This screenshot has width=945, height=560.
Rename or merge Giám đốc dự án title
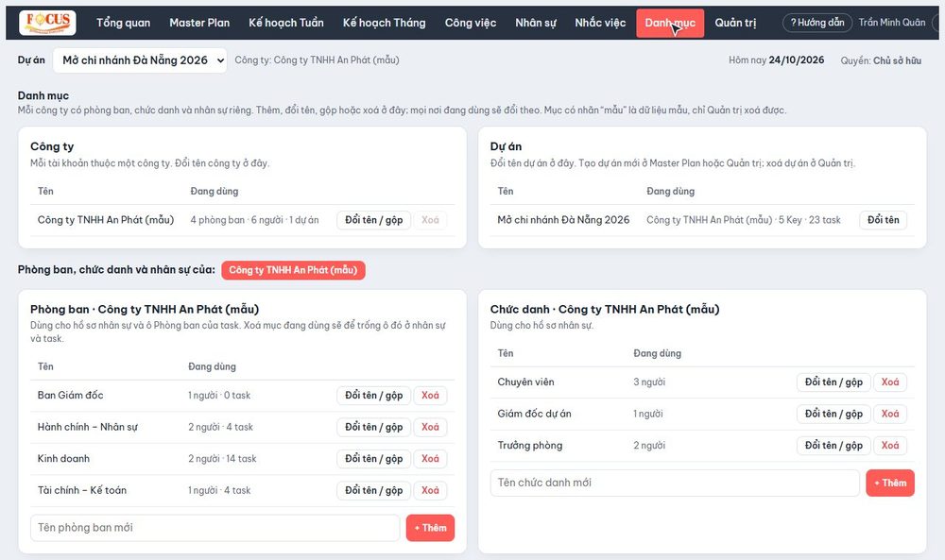tap(833, 414)
